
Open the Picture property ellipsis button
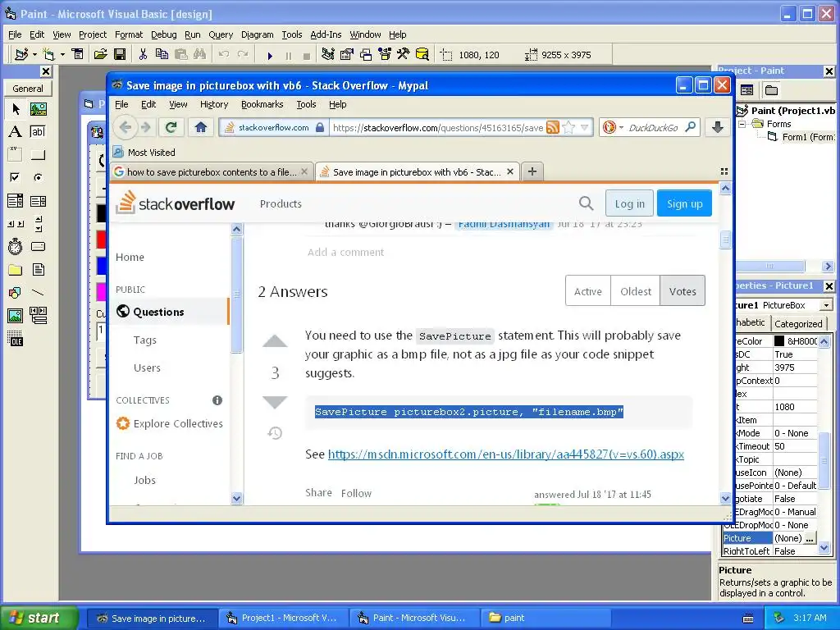click(810, 538)
